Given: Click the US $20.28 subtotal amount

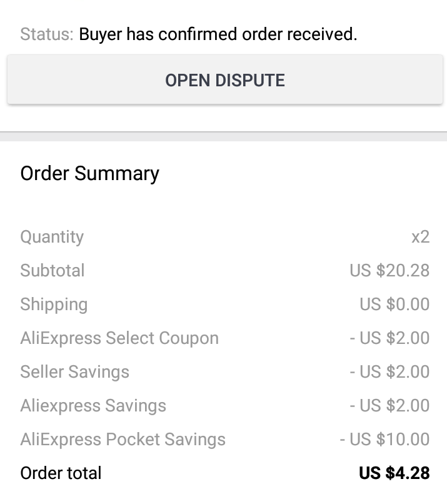Looking at the screenshot, I should [x=389, y=271].
